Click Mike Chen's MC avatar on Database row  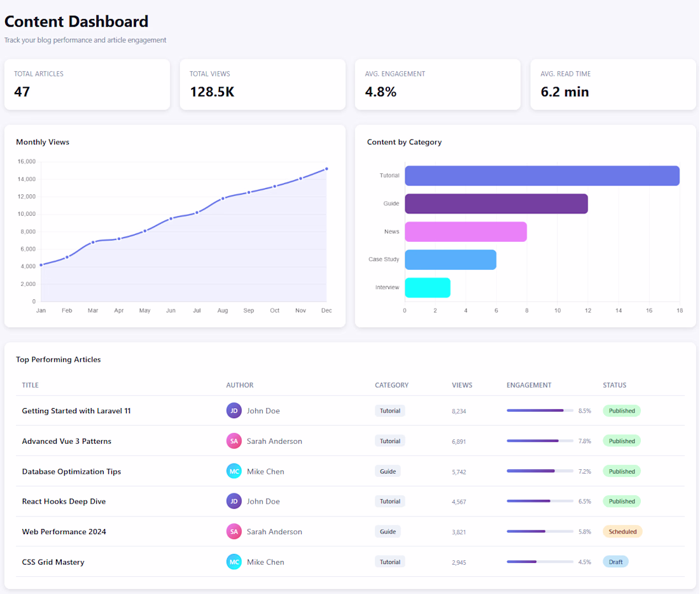click(234, 471)
